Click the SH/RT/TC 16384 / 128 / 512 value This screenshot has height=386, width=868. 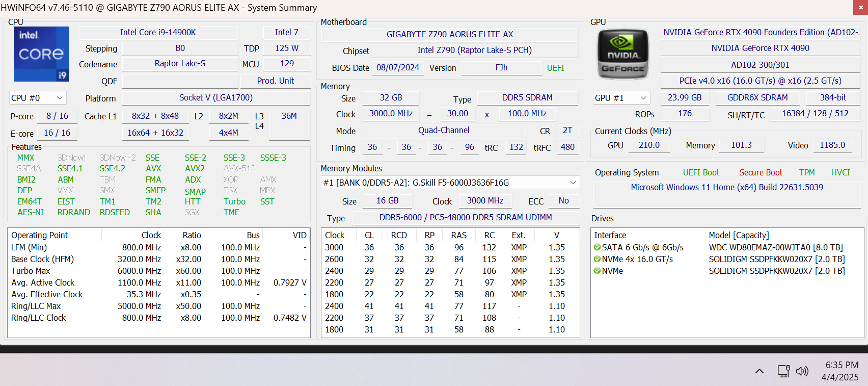(x=816, y=113)
